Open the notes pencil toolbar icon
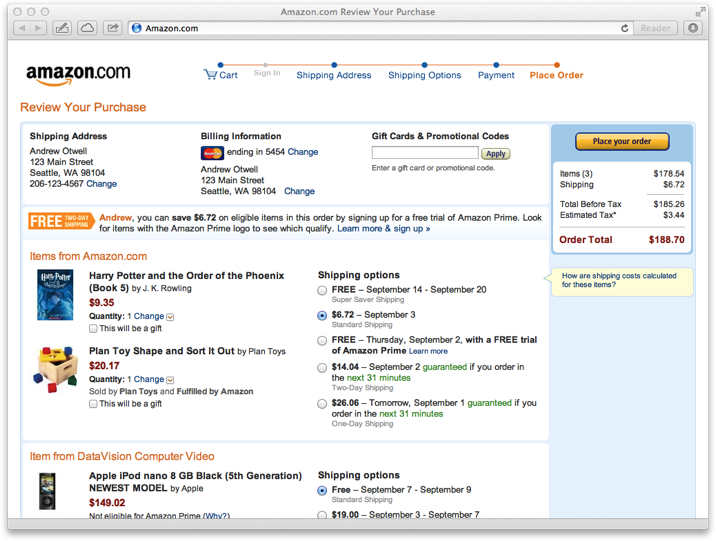This screenshot has height=541, width=716. 62,28
